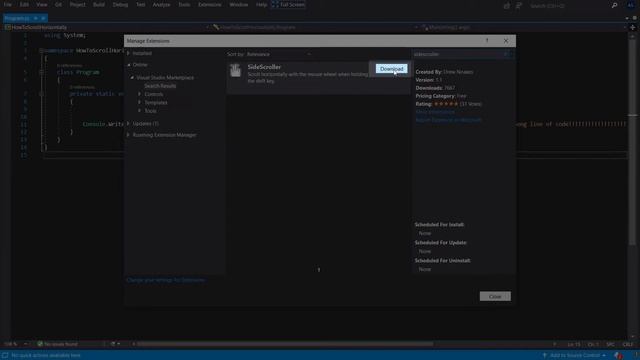Open the editor zoom level dropdown
This screenshot has width=640, height=360.
pyautogui.click(x=16, y=344)
